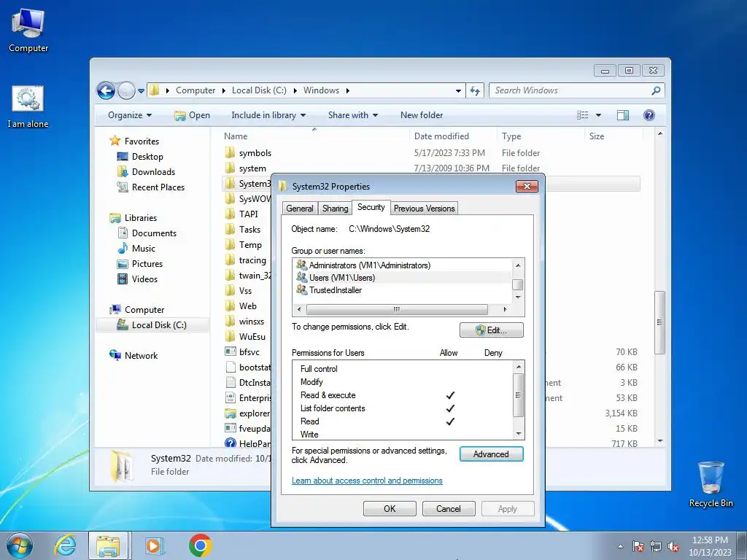Click the group list horizontal scrollbar
747x560 pixels.
(x=397, y=309)
